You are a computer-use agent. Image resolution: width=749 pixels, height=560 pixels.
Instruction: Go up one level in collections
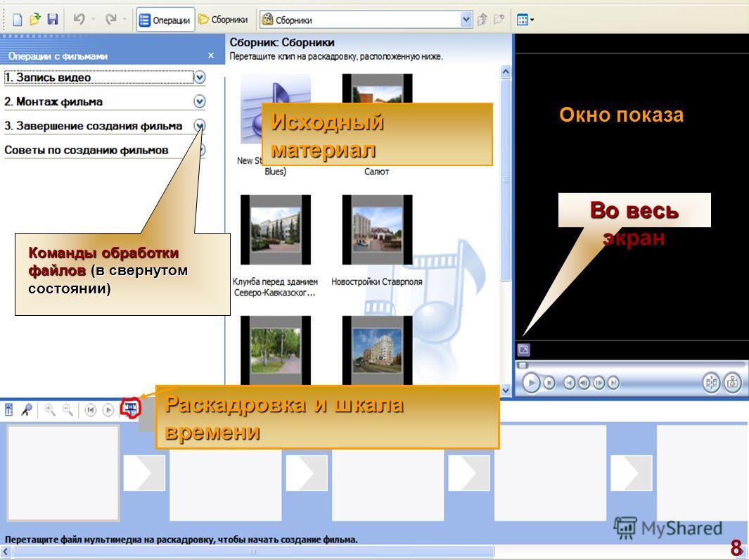point(482,20)
